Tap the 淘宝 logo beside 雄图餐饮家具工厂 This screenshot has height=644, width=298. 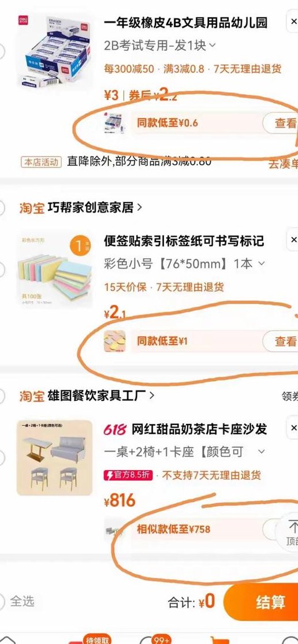(x=32, y=396)
